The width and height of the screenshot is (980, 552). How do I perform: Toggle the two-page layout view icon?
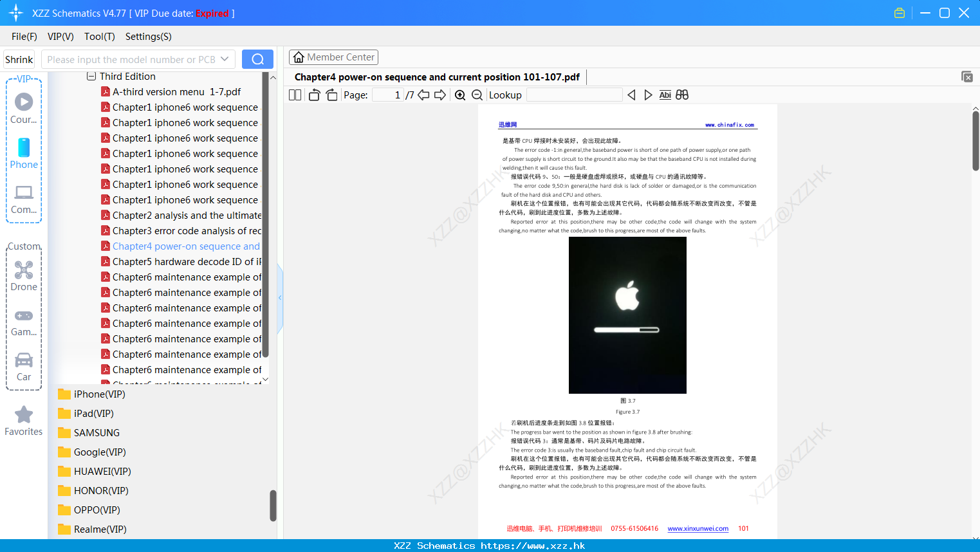click(x=295, y=95)
